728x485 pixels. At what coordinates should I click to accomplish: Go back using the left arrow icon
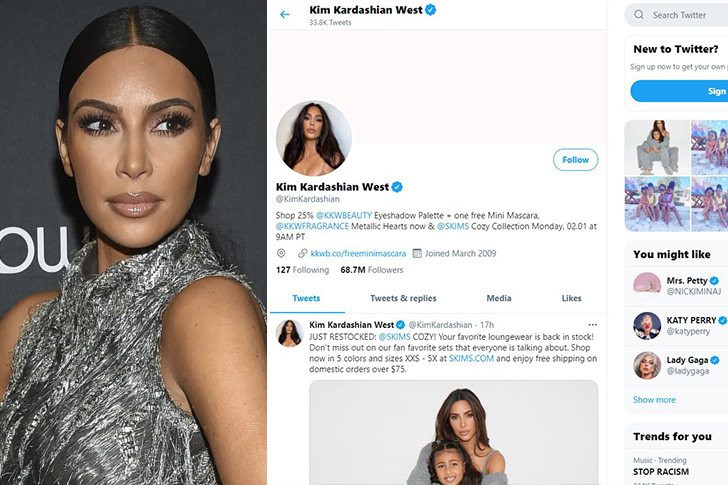(x=285, y=15)
